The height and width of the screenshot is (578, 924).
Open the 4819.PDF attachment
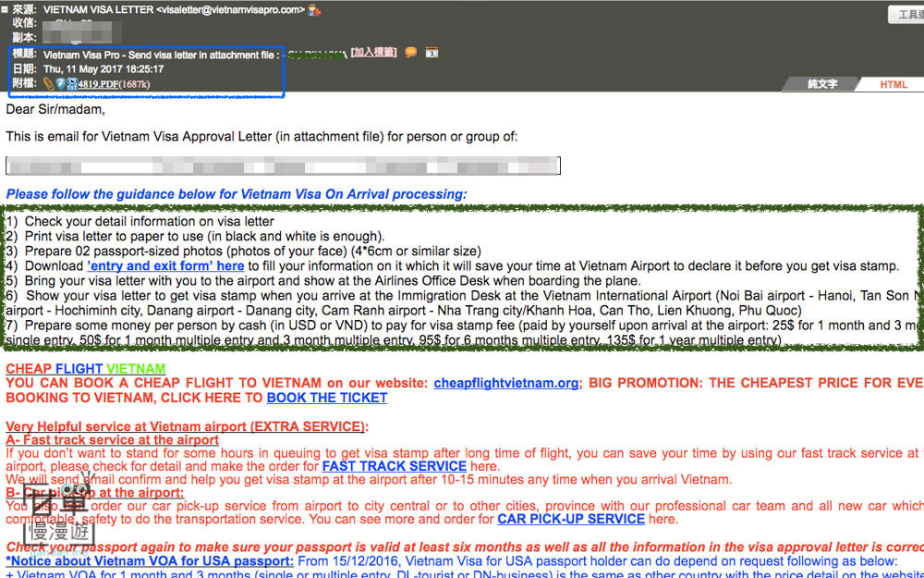pyautogui.click(x=99, y=84)
